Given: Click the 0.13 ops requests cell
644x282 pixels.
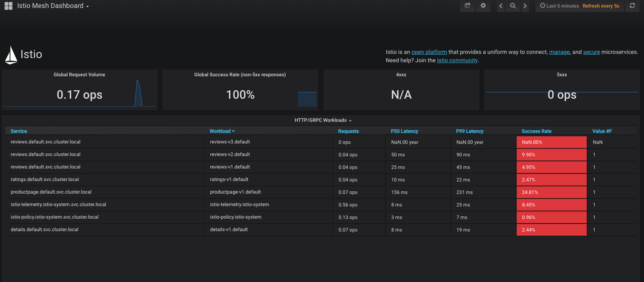Looking at the screenshot, I should tap(359, 217).
